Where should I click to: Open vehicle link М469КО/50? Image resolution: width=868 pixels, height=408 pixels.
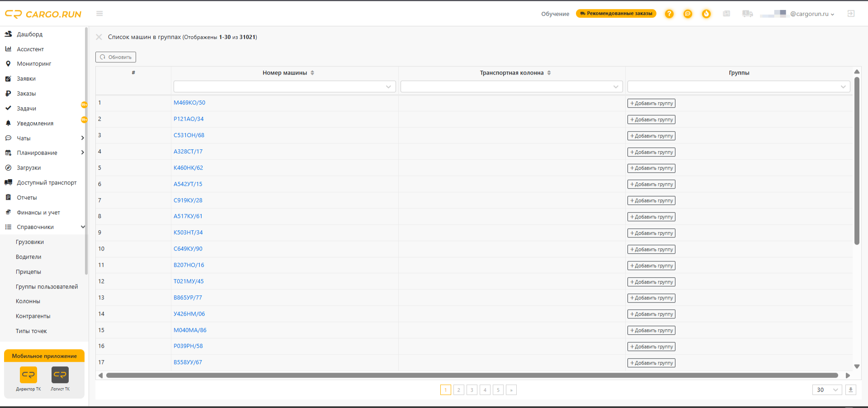tap(189, 103)
